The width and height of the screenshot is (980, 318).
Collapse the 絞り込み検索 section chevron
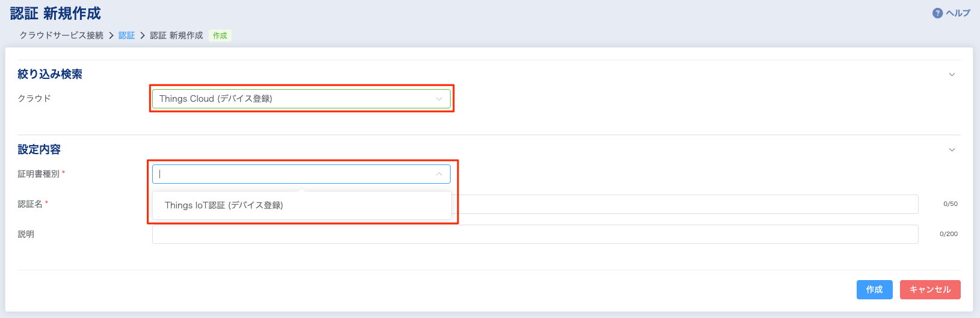(952, 75)
